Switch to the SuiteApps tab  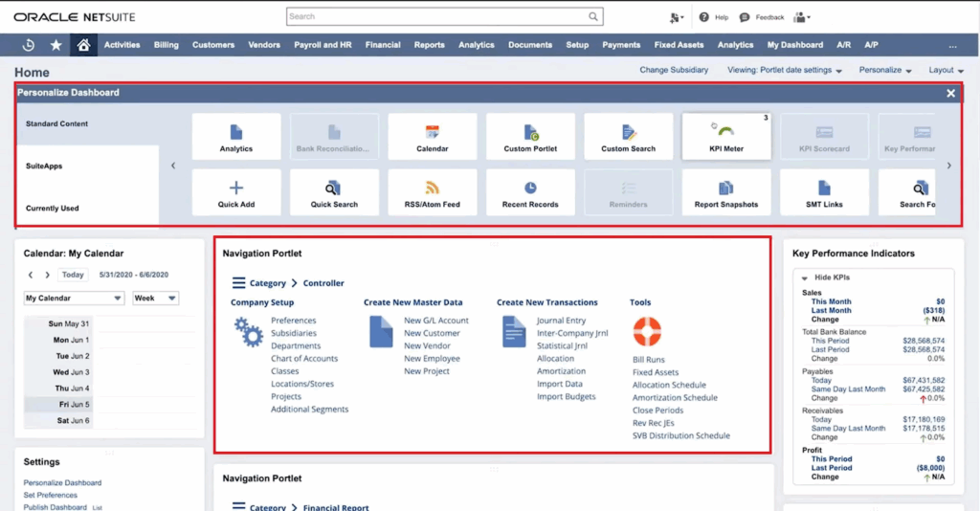[x=44, y=167]
